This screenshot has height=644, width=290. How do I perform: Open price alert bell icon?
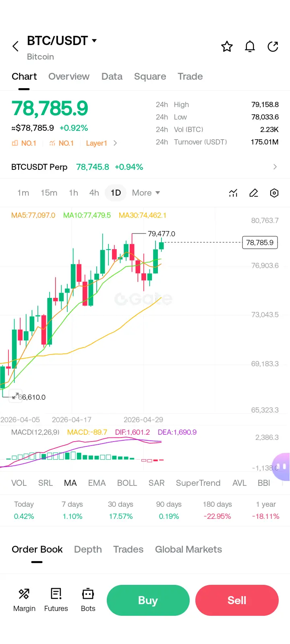(250, 47)
